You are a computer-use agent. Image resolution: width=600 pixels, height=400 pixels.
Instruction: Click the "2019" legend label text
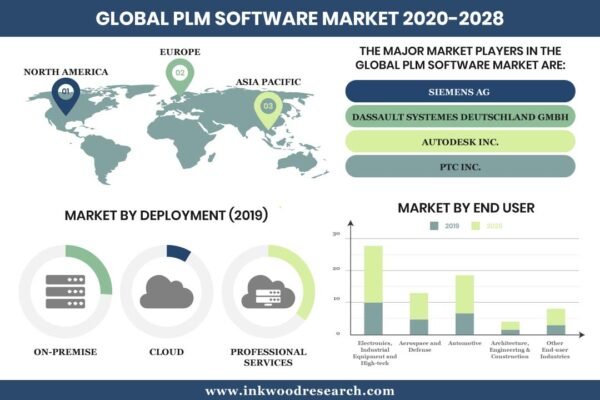click(x=452, y=226)
